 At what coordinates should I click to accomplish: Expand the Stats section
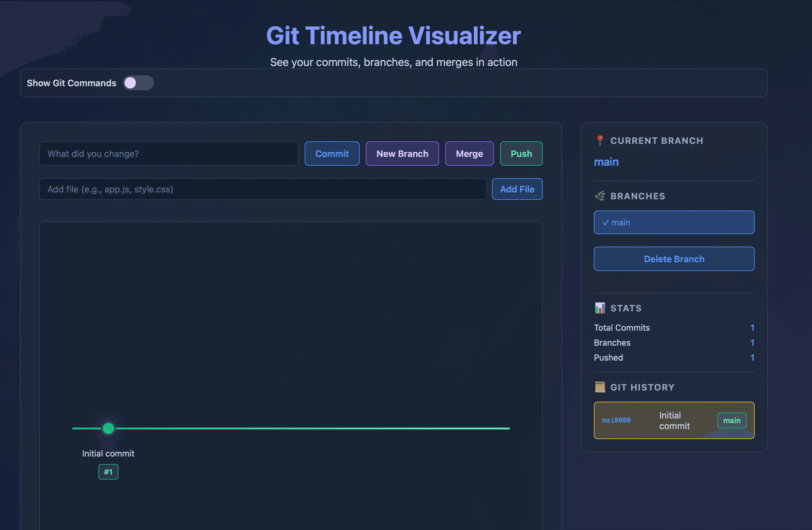(626, 308)
